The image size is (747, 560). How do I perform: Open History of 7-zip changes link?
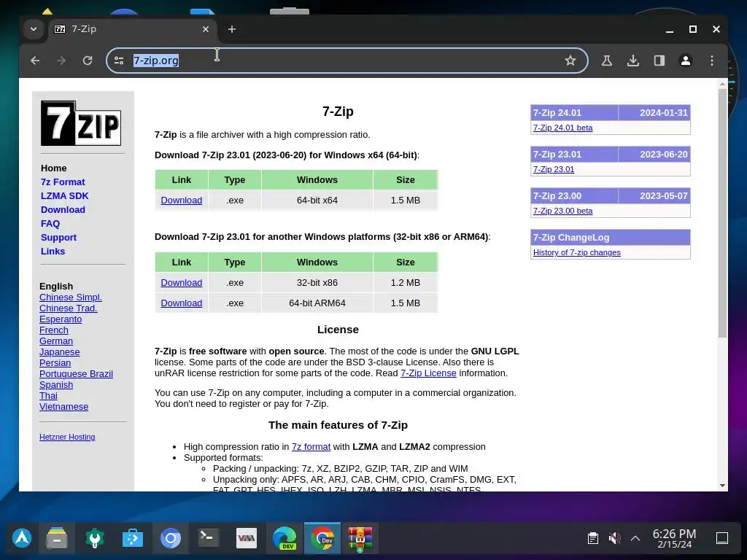577,252
